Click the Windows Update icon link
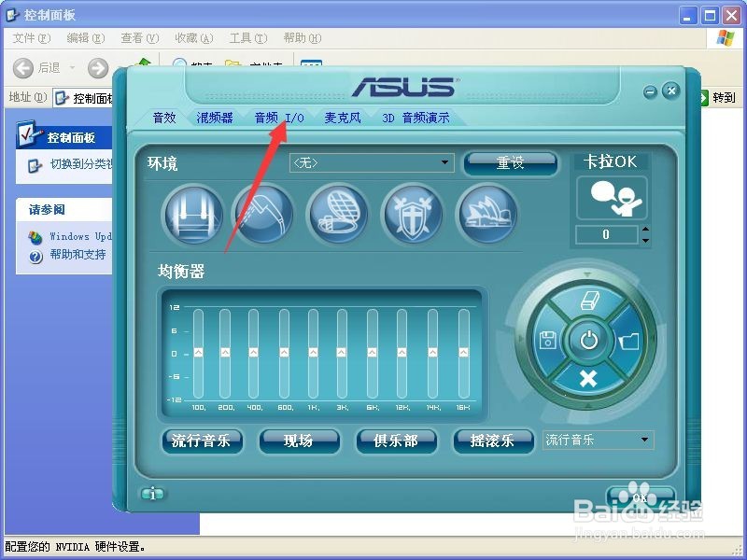 coord(35,237)
